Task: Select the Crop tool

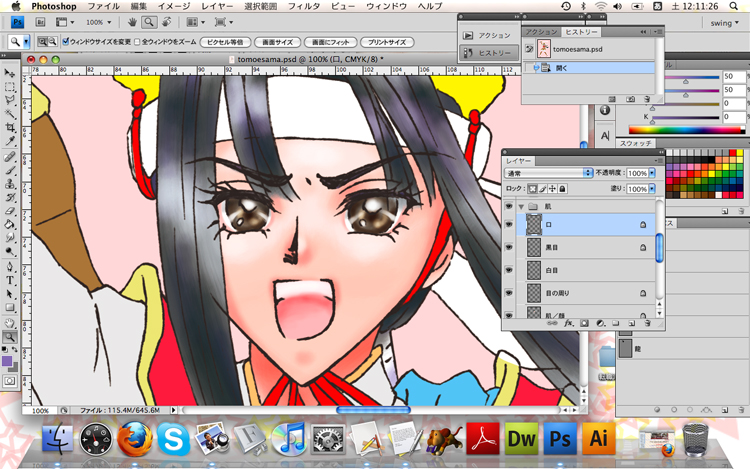Action: (x=10, y=127)
